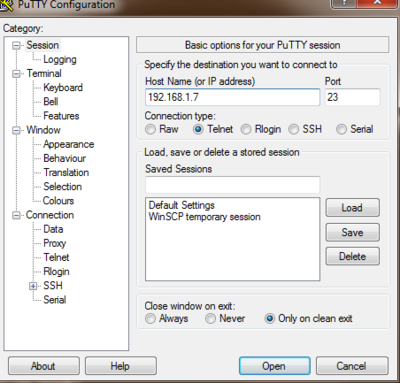Click the Saved Sessions name field
Viewport: 400px width, 383px height.
(233, 185)
